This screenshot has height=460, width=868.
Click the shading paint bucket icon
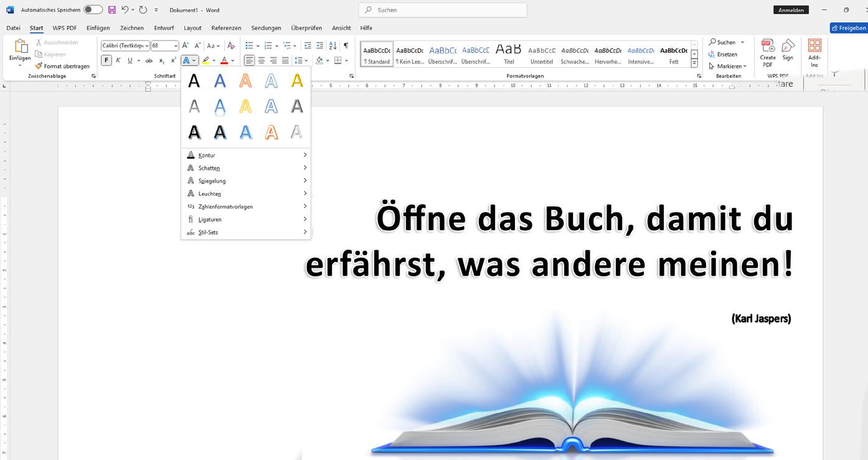[x=319, y=60]
